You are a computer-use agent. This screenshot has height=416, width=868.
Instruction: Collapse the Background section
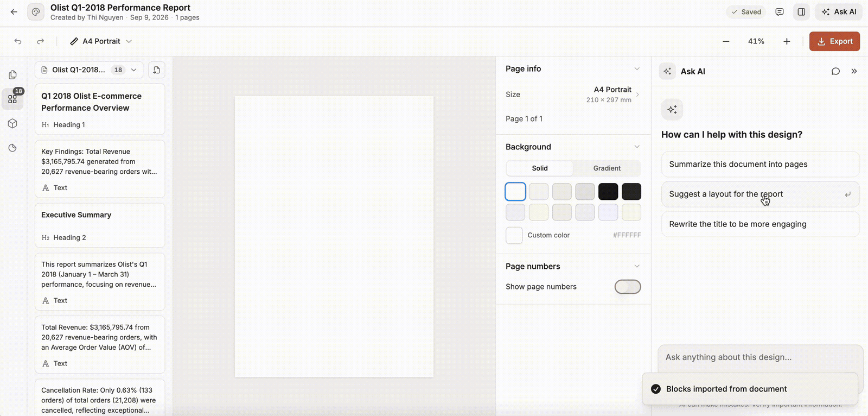point(637,147)
